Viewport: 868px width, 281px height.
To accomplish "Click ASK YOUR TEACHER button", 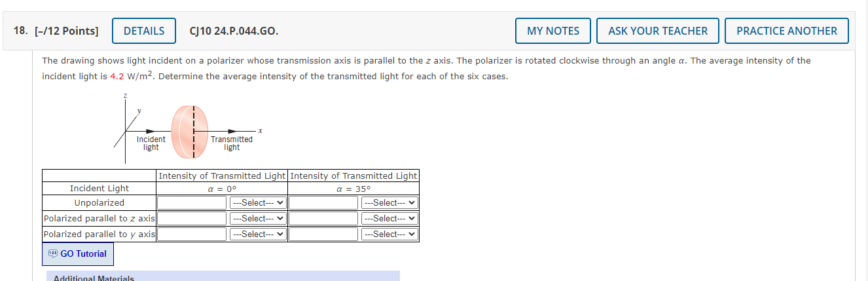I will (657, 31).
